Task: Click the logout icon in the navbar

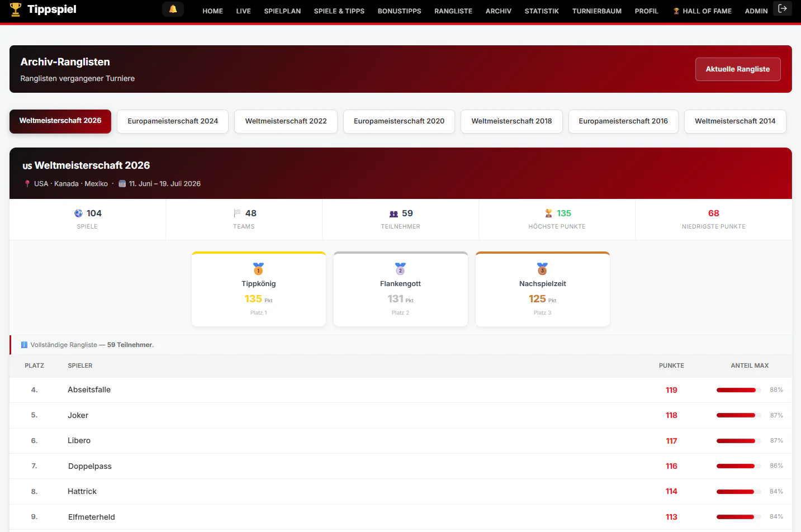Action: 783,8
